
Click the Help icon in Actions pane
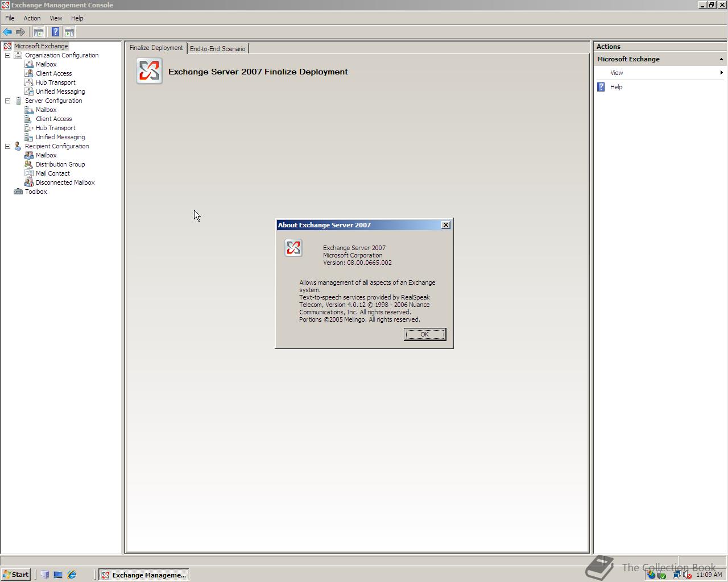point(601,87)
